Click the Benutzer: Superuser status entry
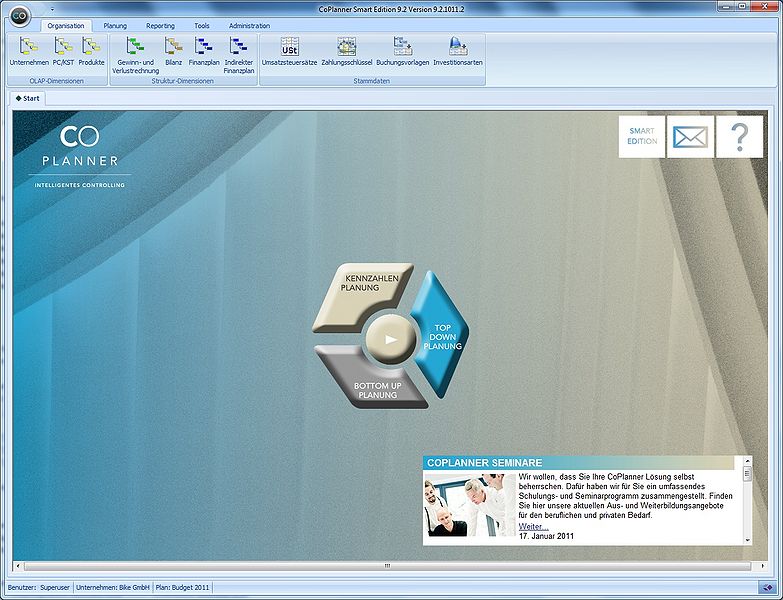Image resolution: width=783 pixels, height=600 pixels. click(x=38, y=588)
